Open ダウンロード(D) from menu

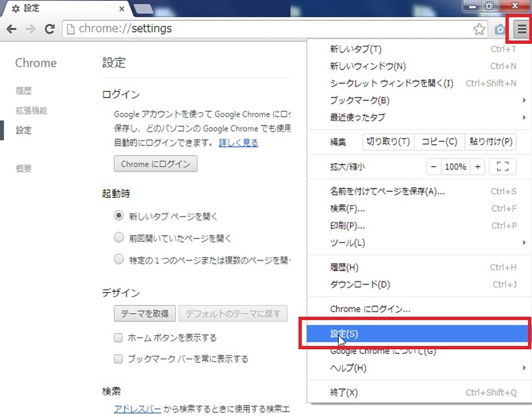tap(419, 285)
